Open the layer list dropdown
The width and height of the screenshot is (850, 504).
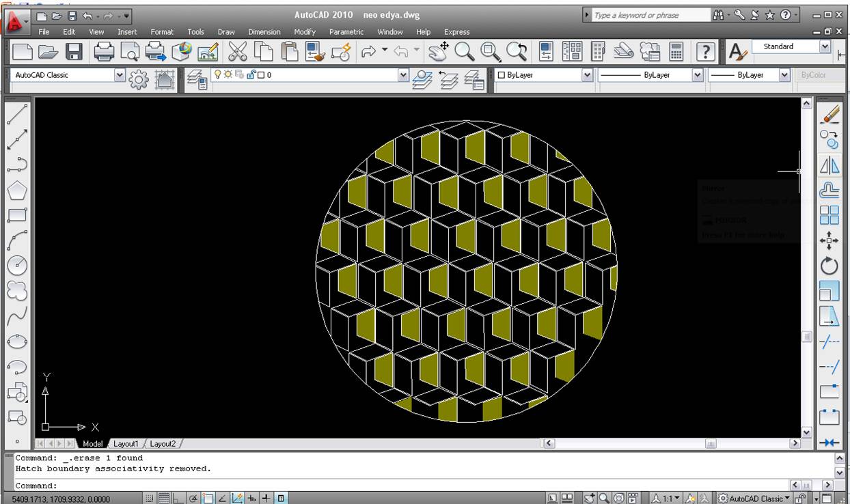coord(403,75)
